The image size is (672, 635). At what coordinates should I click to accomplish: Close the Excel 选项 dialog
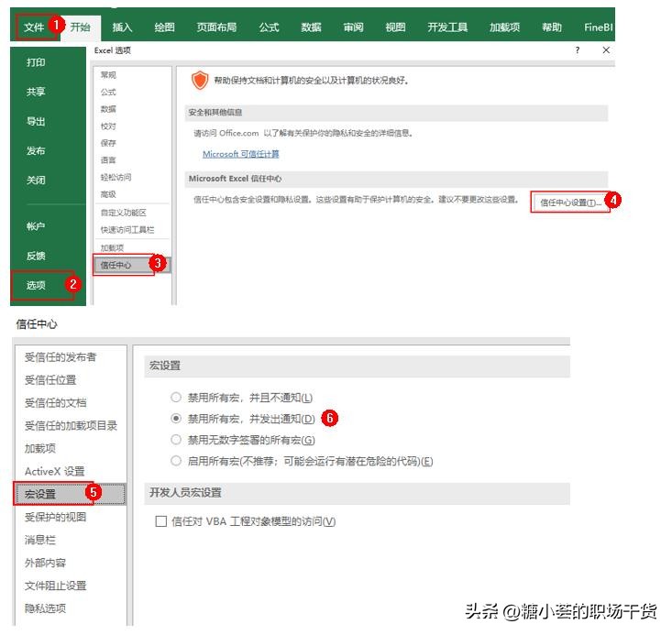click(606, 50)
